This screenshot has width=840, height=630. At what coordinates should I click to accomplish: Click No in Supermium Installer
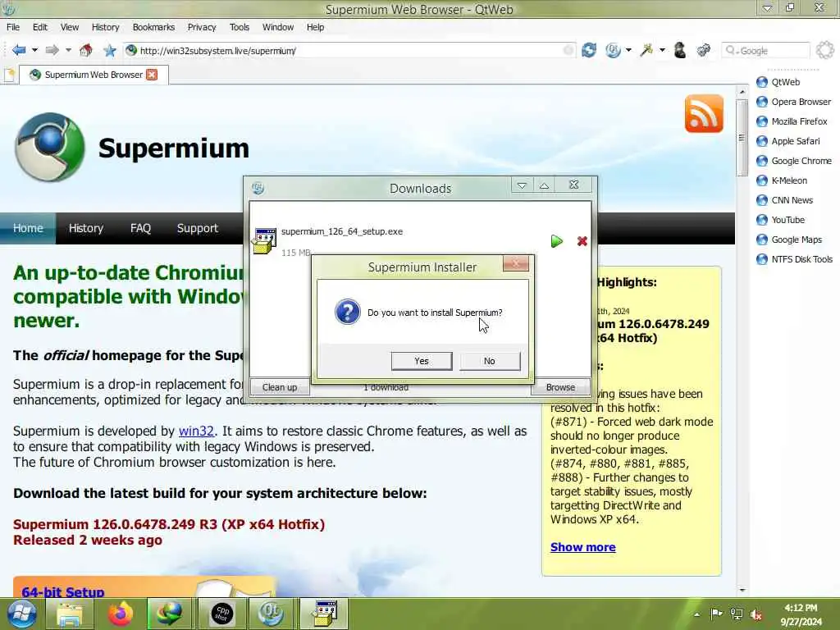[489, 361]
